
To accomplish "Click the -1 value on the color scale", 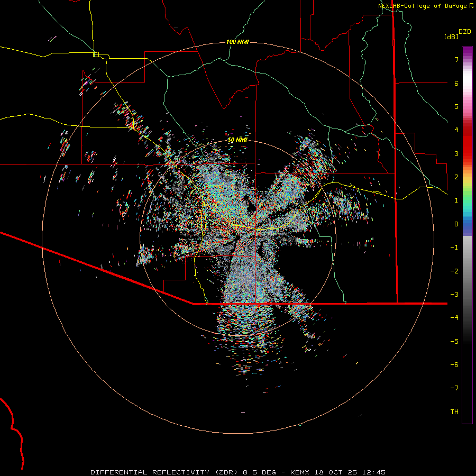I will click(454, 248).
